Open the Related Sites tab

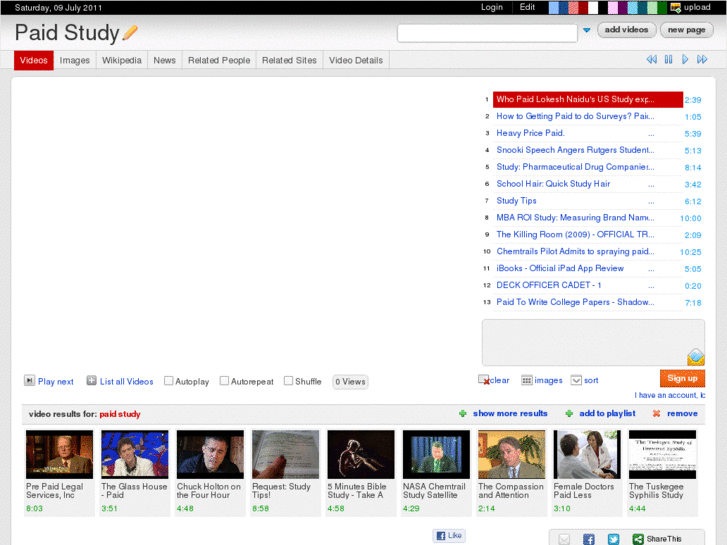(289, 60)
